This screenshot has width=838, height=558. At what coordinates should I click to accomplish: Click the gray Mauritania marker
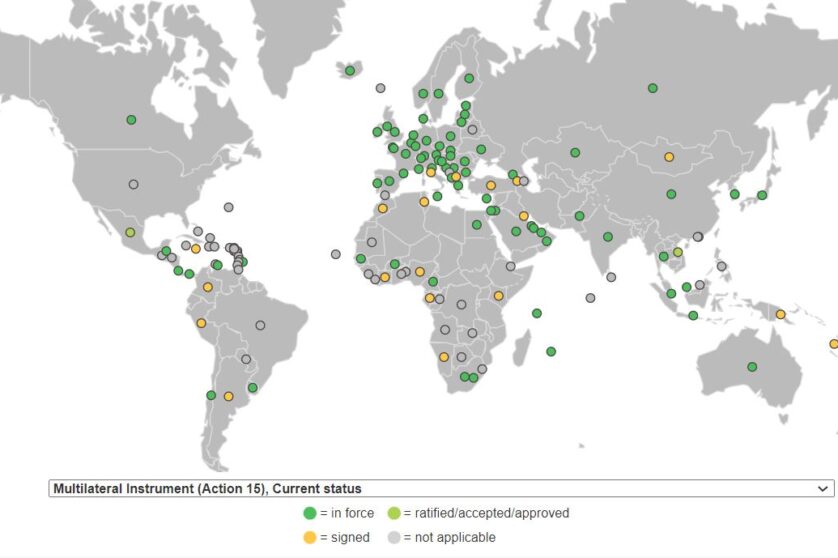(x=372, y=242)
